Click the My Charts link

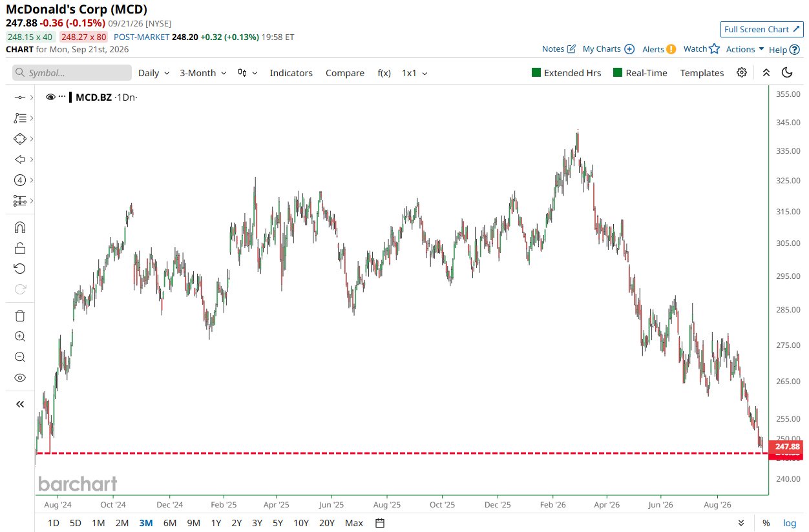pos(602,49)
